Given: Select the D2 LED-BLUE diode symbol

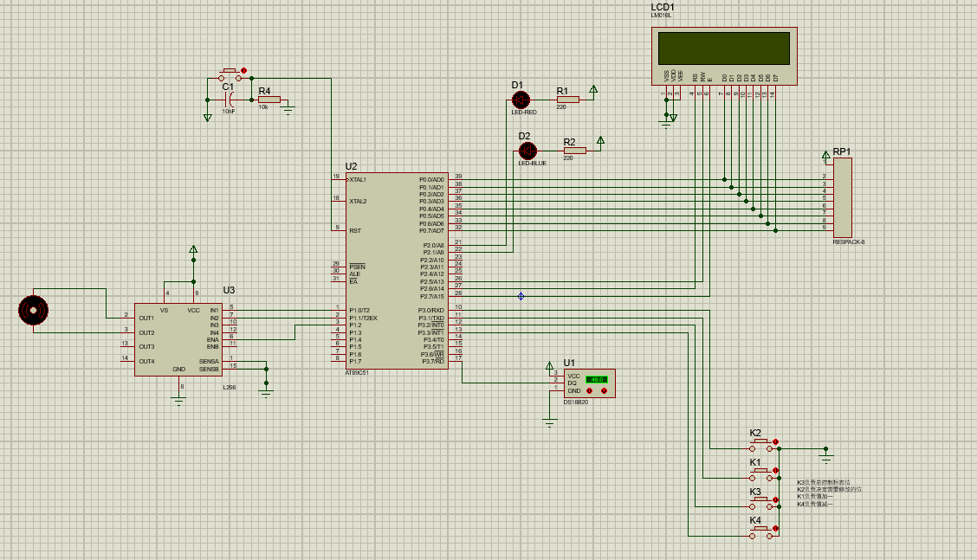Looking at the screenshot, I should 527,151.
